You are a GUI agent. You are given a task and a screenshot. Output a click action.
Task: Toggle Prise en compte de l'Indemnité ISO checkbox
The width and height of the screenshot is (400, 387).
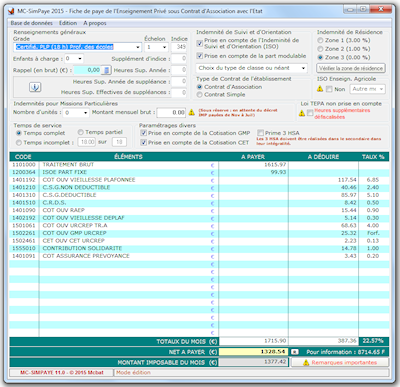(x=200, y=43)
